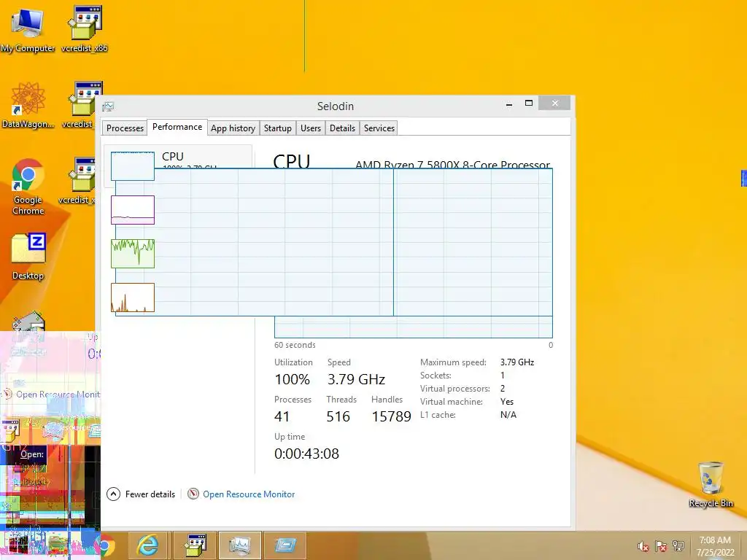Click Up time value 0:00:43:08

[x=307, y=454]
